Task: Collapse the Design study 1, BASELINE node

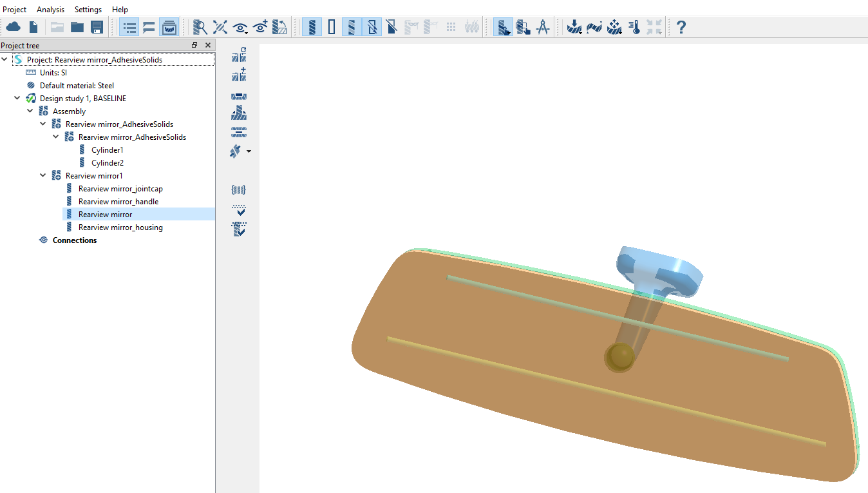Action: click(x=17, y=99)
